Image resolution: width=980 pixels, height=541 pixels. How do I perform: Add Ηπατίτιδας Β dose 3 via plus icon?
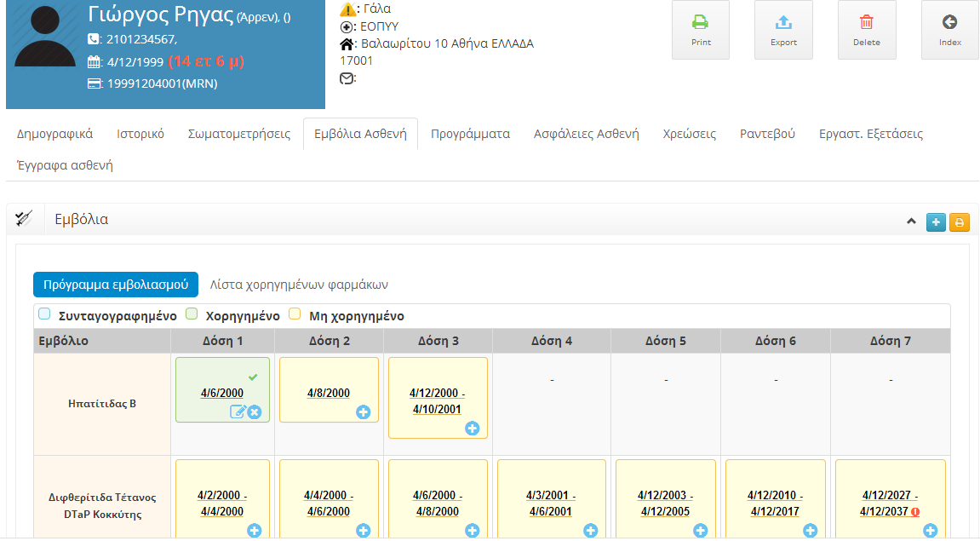(x=473, y=429)
